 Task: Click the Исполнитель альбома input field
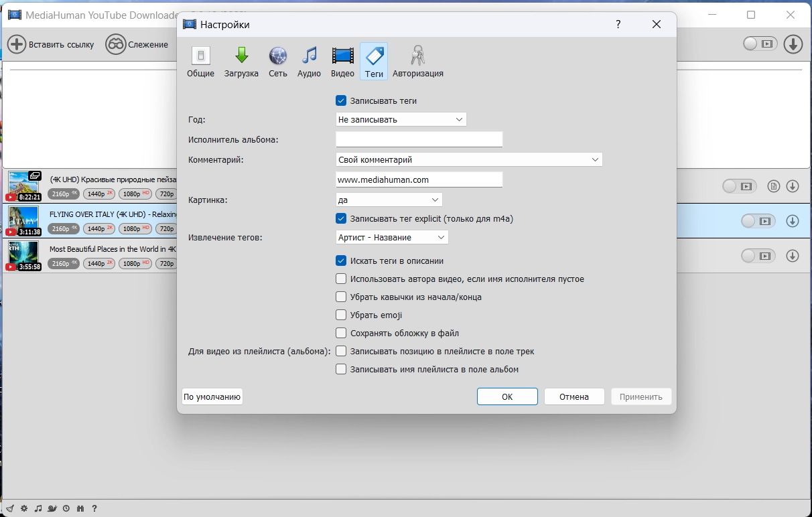[419, 139]
